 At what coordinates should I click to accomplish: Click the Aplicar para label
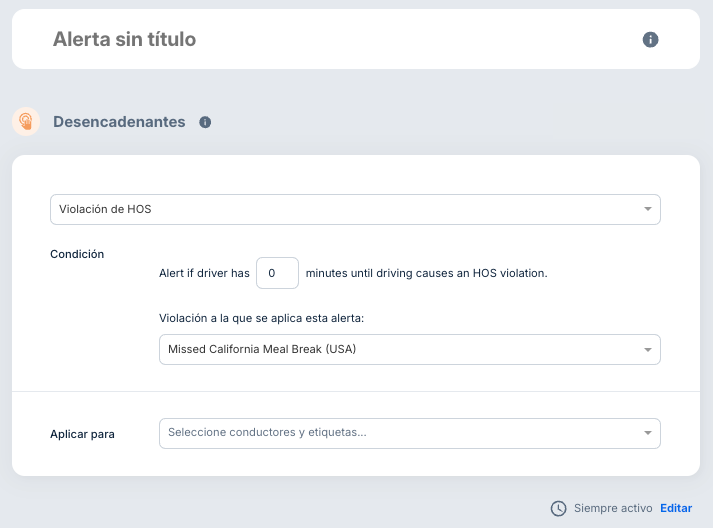(82, 434)
